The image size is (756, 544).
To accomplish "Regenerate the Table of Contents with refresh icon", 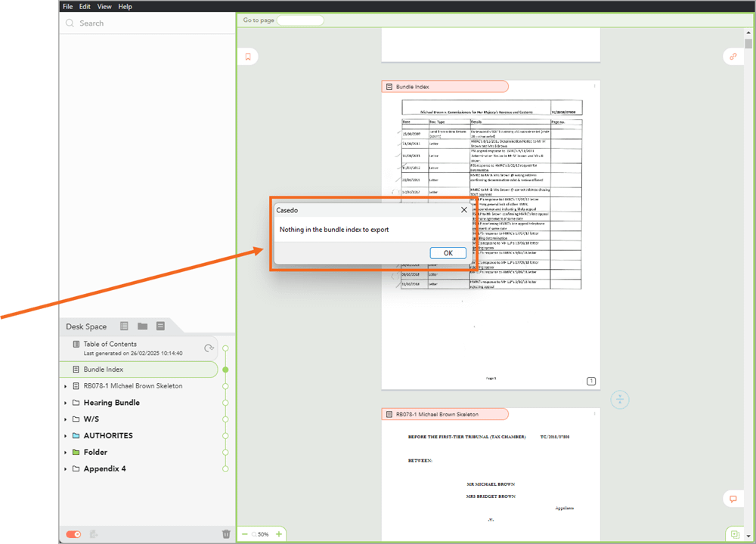I will pos(209,348).
